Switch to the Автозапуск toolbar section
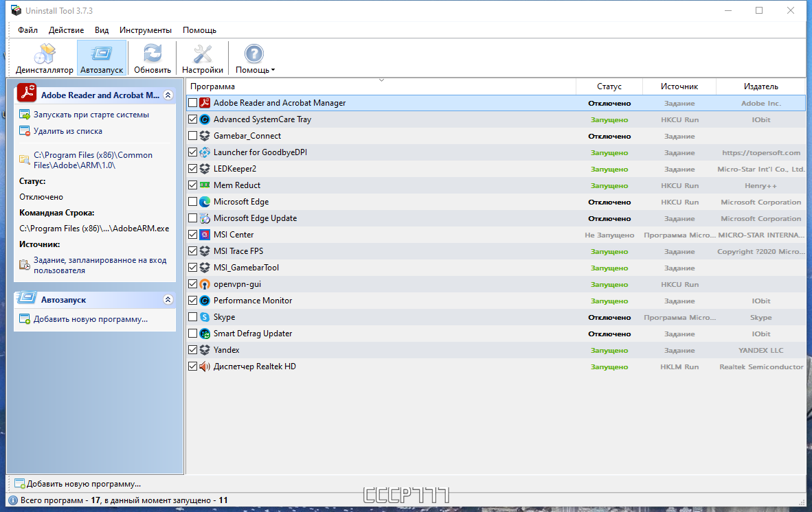Screen dimensions: 812x512 point(102,58)
